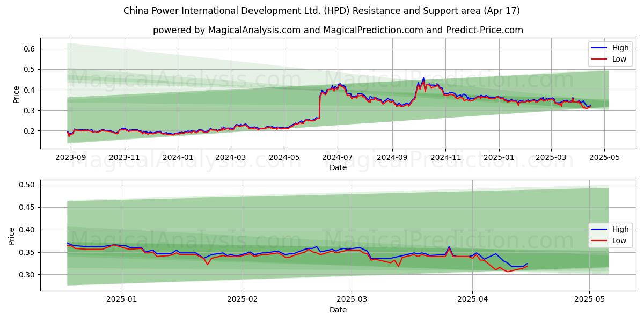Click the '2025-03' tick label on top chart
The height and width of the screenshot is (322, 644).
[x=551, y=158]
